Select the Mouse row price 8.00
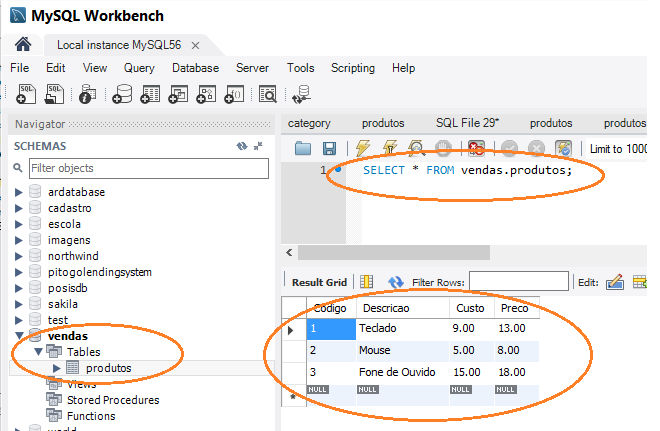The height and width of the screenshot is (431, 660). (516, 350)
